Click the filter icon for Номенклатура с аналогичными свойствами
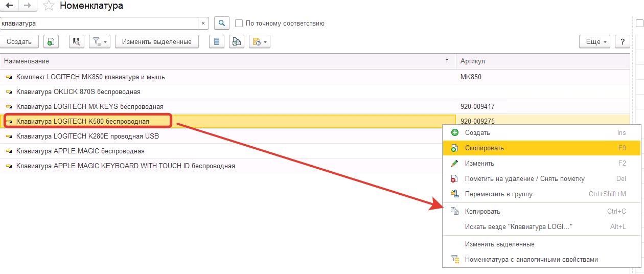 coord(454,259)
